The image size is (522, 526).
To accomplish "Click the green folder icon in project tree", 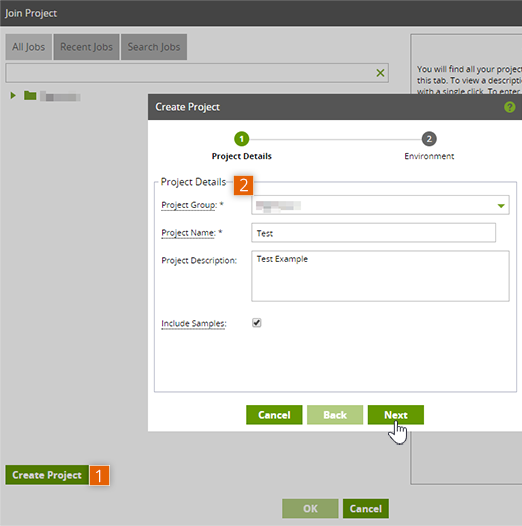I will 30,96.
